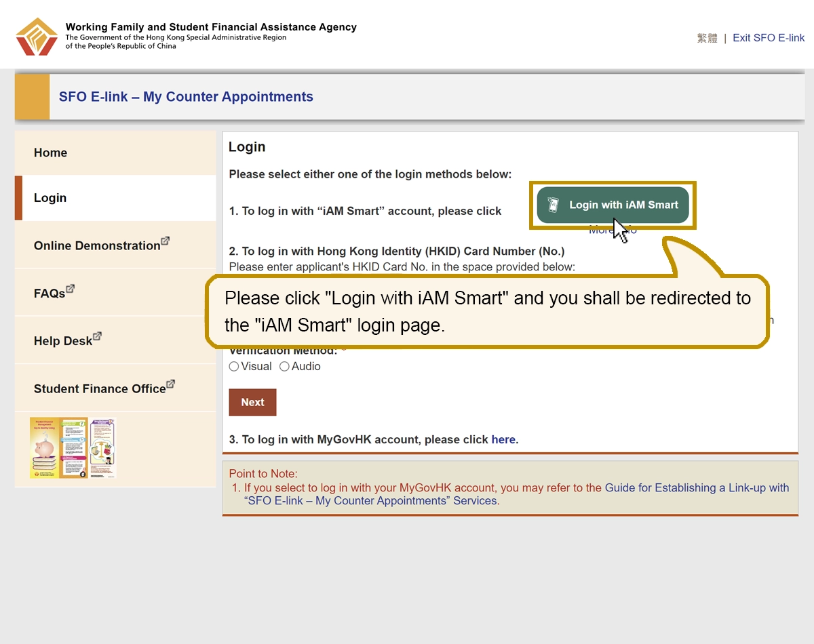Open Student Finance Office sidebar link
This screenshot has height=644, width=814.
[x=115, y=388]
